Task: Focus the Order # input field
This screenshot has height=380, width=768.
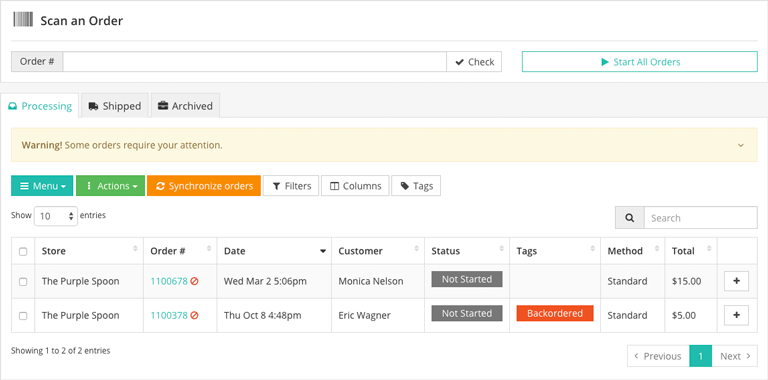Action: click(255, 62)
